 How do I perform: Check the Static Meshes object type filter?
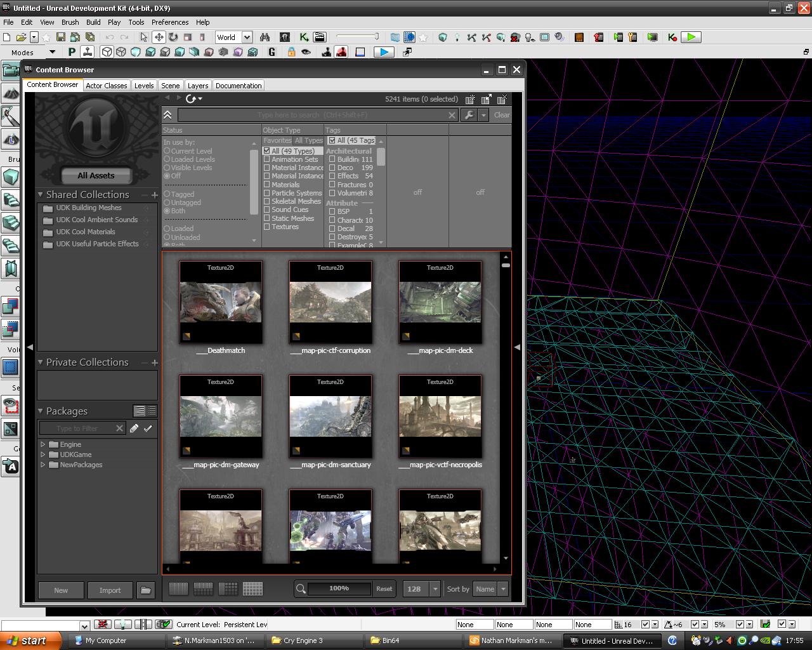[x=267, y=218]
